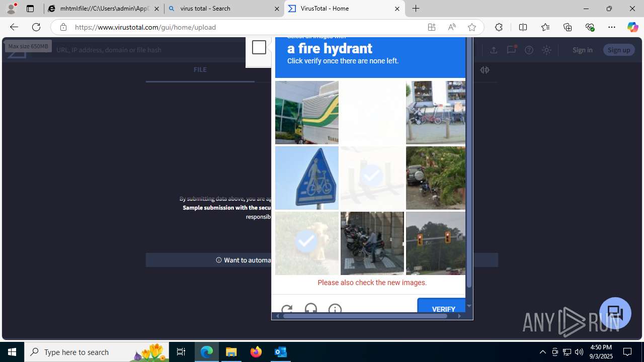The height and width of the screenshot is (362, 644).
Task: Open VirusTotal notifications icon
Action: pyautogui.click(x=511, y=49)
